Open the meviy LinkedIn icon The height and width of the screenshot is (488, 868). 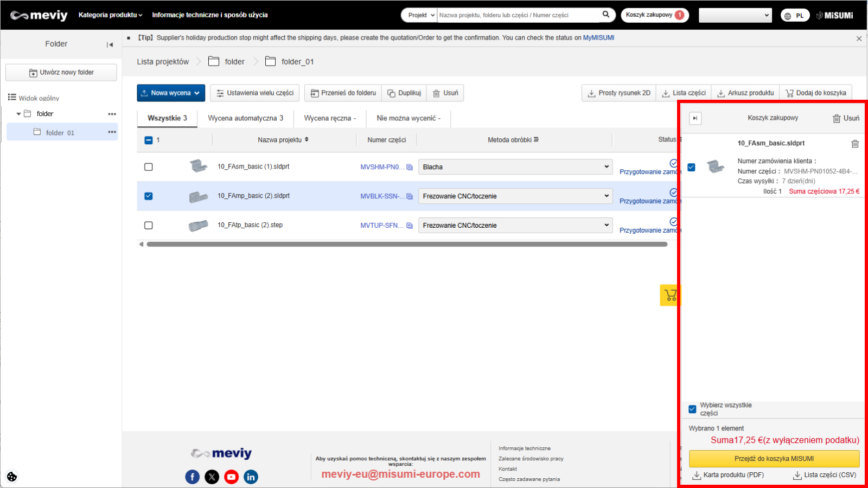251,477
